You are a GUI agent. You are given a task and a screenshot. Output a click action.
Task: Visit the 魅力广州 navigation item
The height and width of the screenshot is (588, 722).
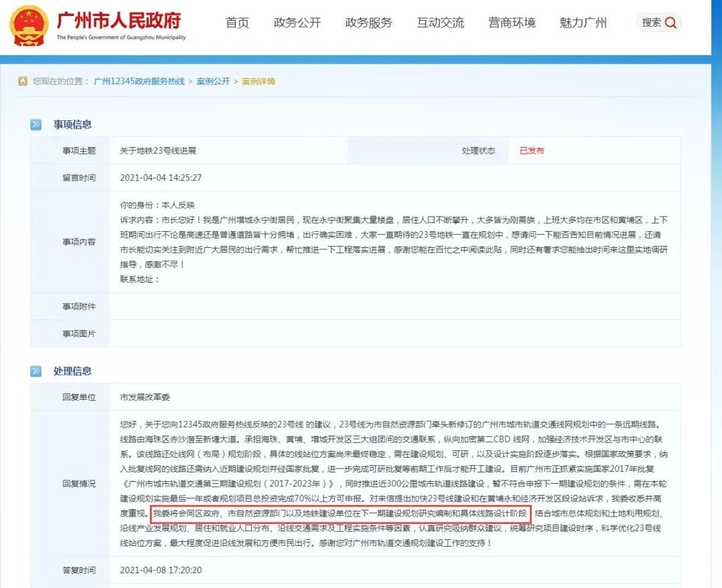coord(583,23)
